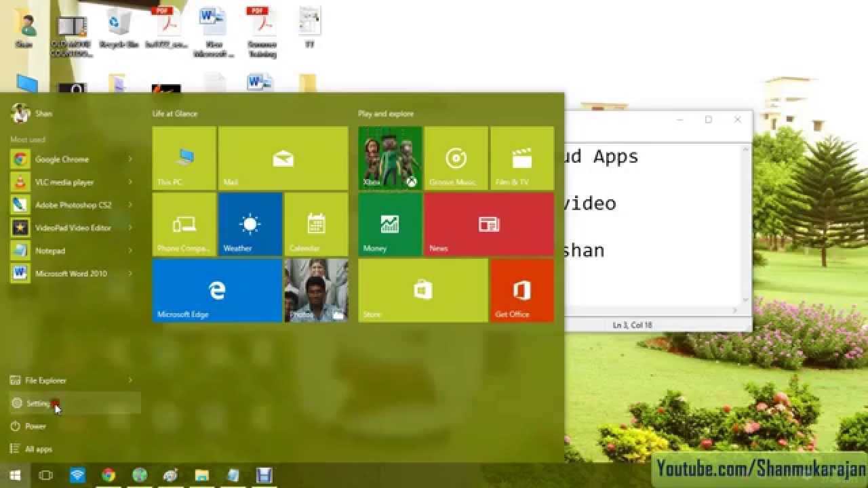Expand the VideoPad Video Editor jump list arrow

[x=130, y=228]
